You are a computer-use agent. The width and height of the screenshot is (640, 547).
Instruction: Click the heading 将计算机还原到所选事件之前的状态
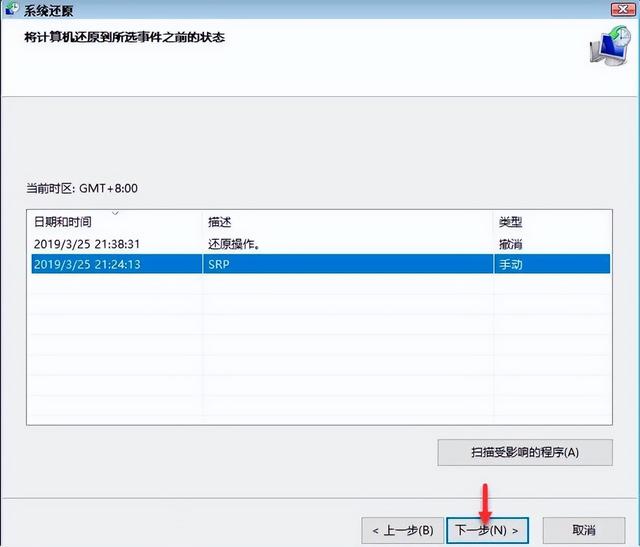(x=124, y=38)
